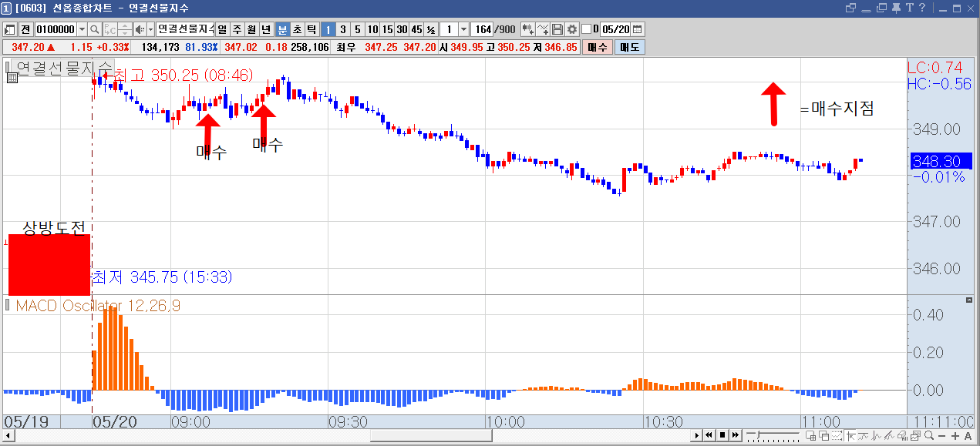This screenshot has width=980, height=446.
Task: Click the zoom magnifier icon in the bottom toolbar
Action: [929, 436]
